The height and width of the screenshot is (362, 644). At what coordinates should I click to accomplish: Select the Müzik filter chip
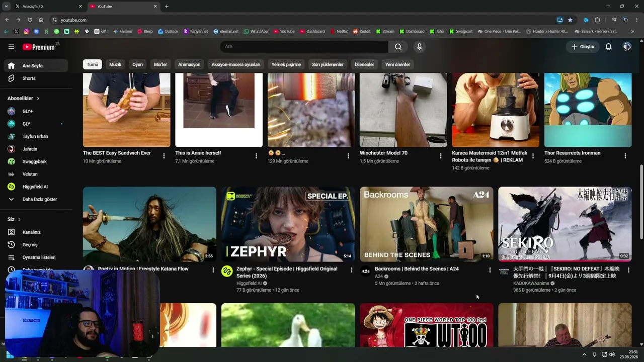click(115, 64)
